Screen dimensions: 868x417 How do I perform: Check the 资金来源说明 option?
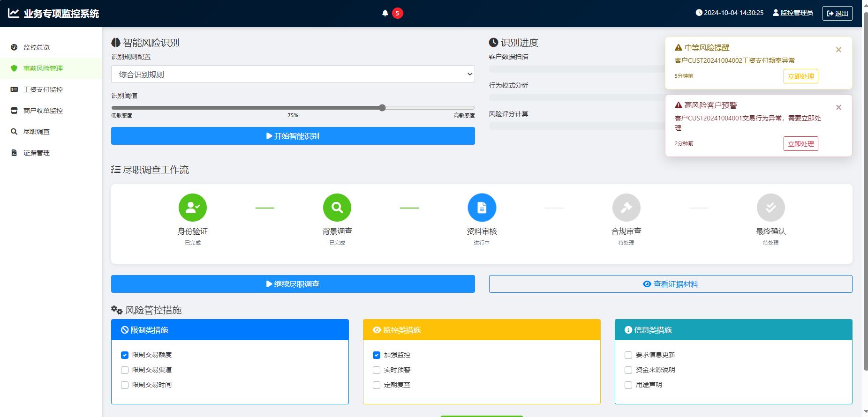[628, 370]
